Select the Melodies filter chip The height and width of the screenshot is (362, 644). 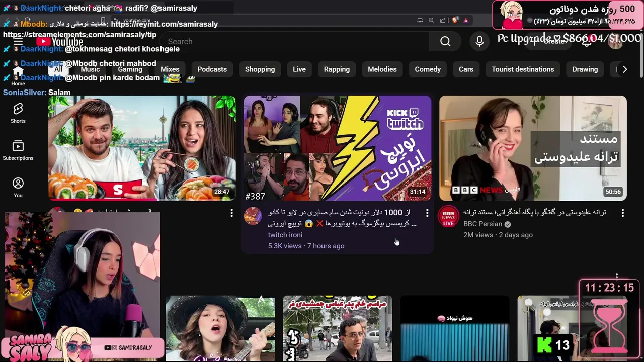382,69
